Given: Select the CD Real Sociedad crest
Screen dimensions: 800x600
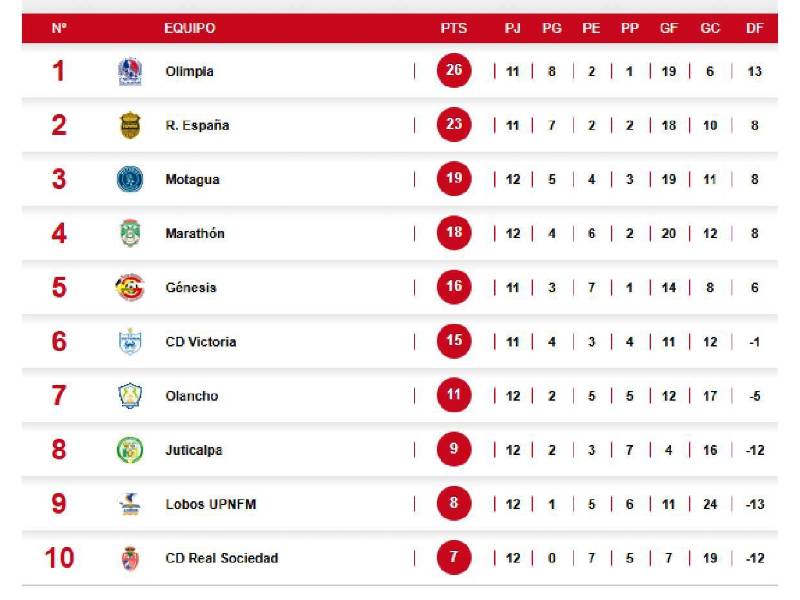Looking at the screenshot, I should 130,558.
